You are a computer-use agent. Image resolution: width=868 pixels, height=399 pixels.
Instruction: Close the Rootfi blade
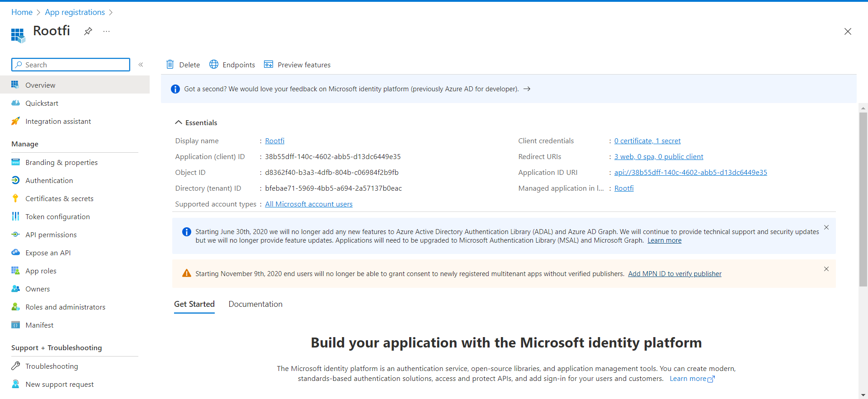(848, 31)
